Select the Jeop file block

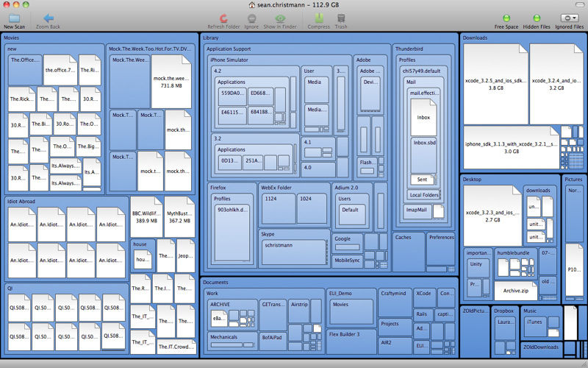185,255
